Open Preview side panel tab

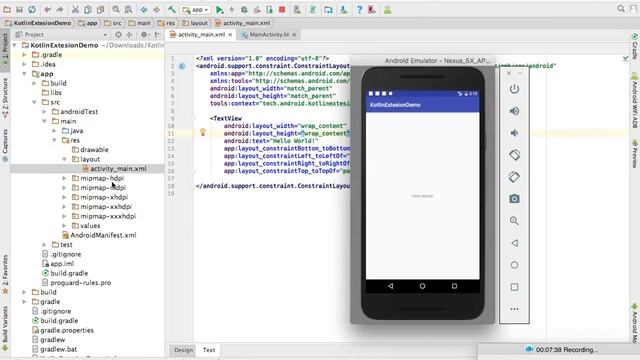(x=635, y=154)
